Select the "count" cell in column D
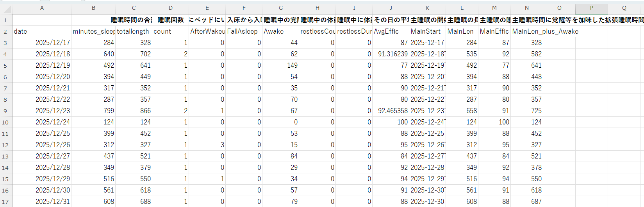This screenshot has height=207, width=644. click(170, 31)
